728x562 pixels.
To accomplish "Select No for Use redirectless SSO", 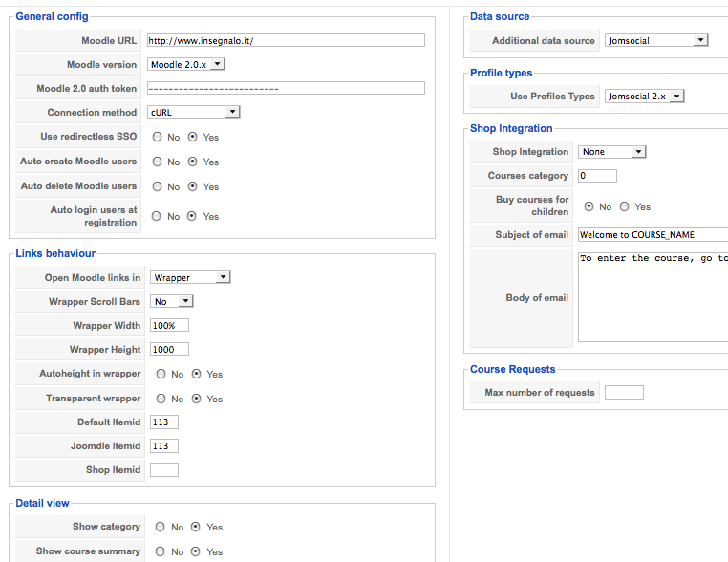I will (157, 137).
